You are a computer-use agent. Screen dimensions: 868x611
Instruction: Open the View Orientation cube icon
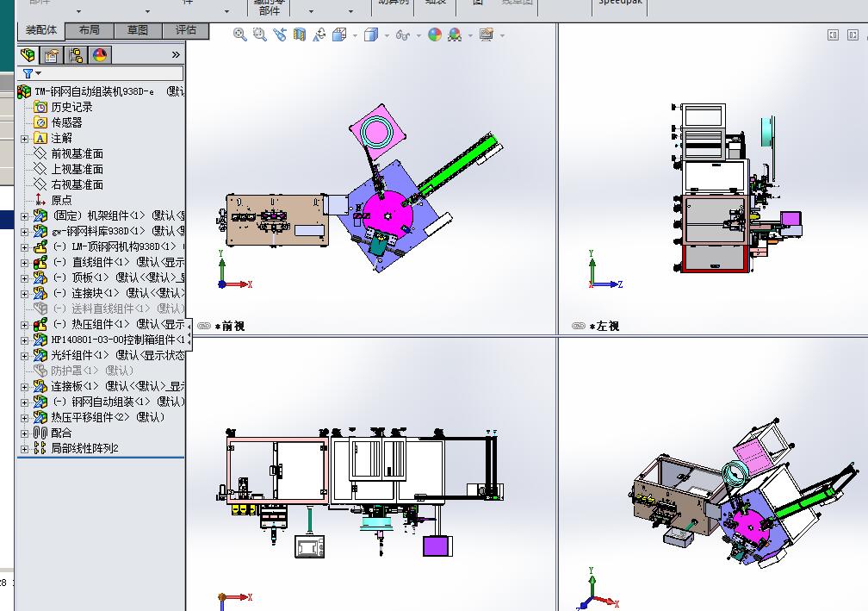[x=338, y=35]
